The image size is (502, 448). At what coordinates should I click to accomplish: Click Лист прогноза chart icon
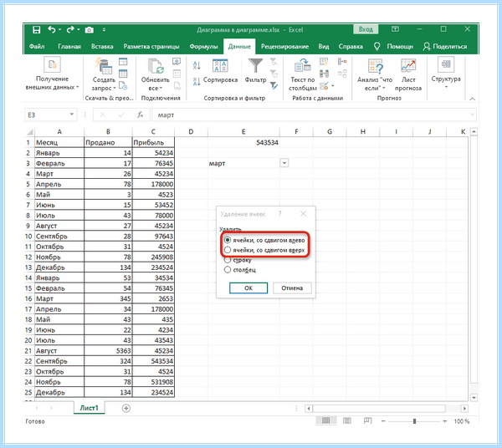pos(408,65)
